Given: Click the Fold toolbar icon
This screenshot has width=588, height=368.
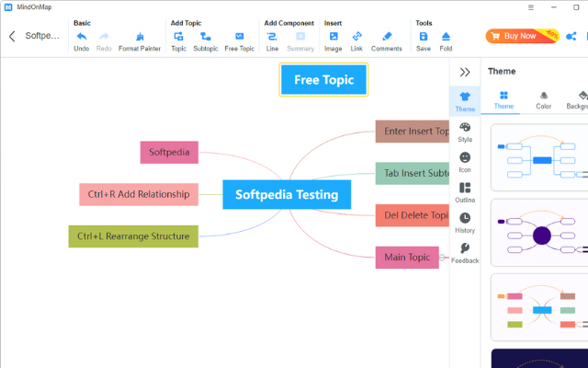Looking at the screenshot, I should [446, 37].
